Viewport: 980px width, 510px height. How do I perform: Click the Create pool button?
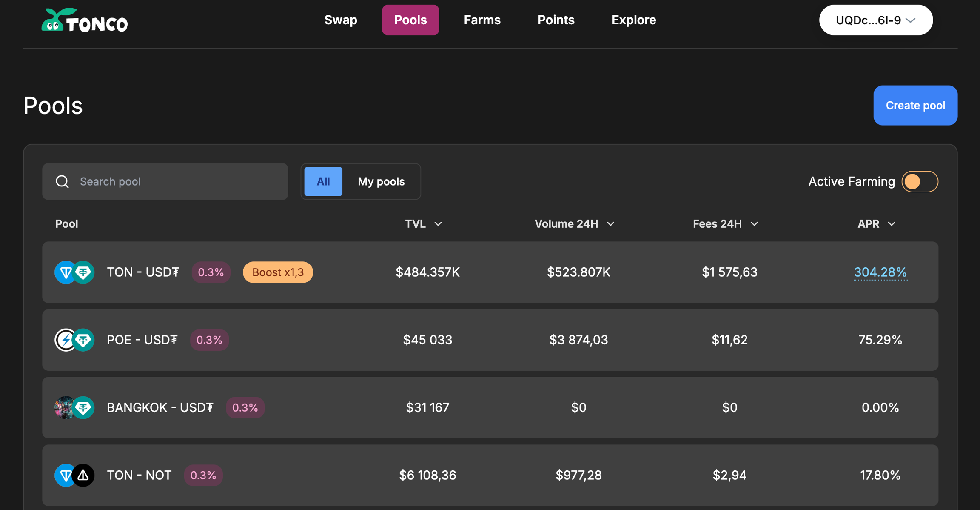tap(915, 105)
